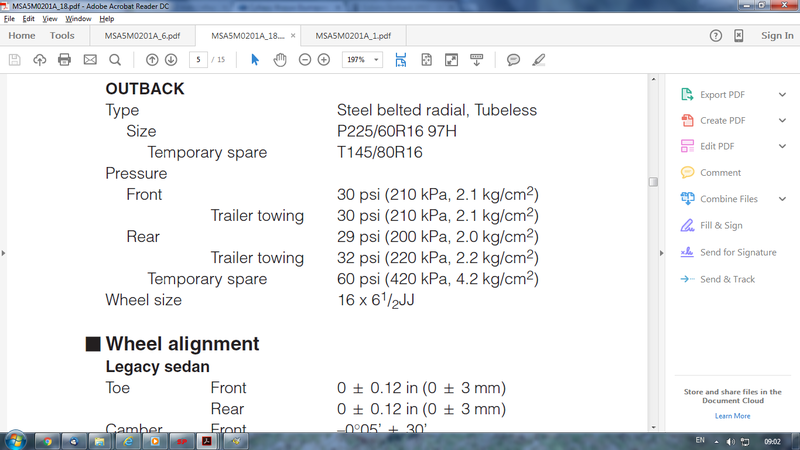Open the Help menu
Screen dimensions: 800x450
[107, 19]
